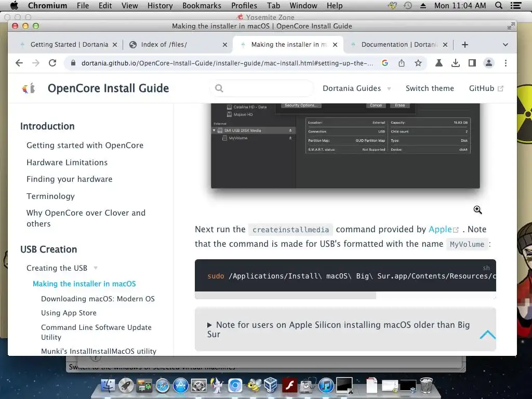Open the GitHub link
Viewport: 532px width, 399px height.
(x=486, y=88)
